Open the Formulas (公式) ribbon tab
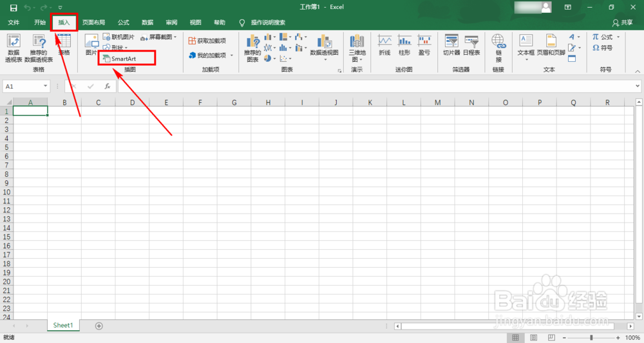 point(124,23)
